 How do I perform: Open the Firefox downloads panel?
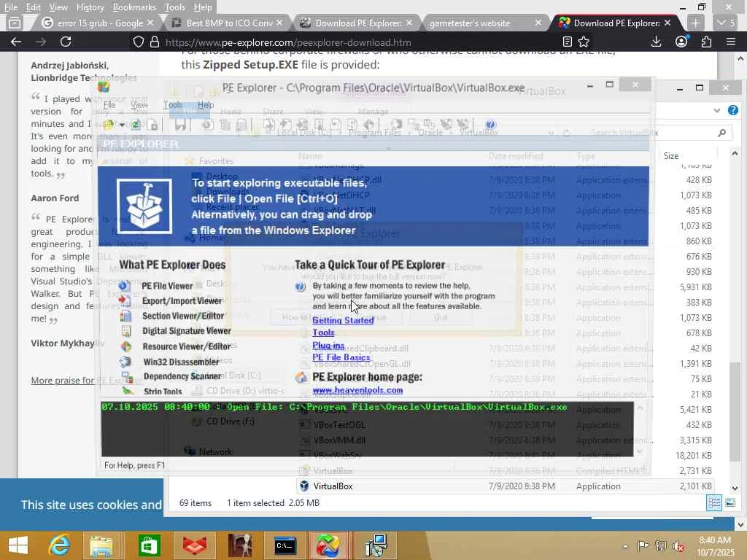point(656,42)
